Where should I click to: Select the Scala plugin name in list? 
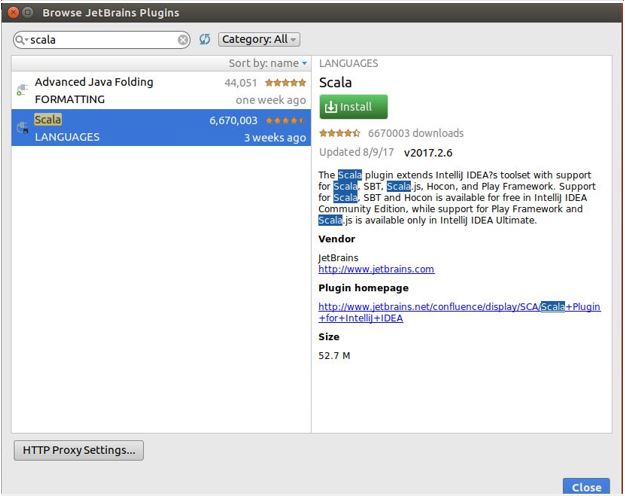point(48,120)
